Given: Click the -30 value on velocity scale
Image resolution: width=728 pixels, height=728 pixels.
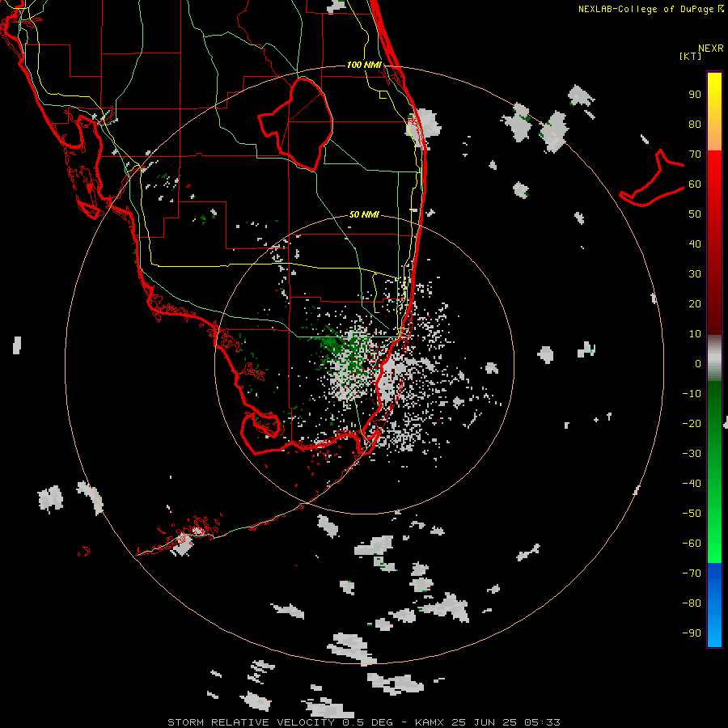Looking at the screenshot, I should point(692,454).
